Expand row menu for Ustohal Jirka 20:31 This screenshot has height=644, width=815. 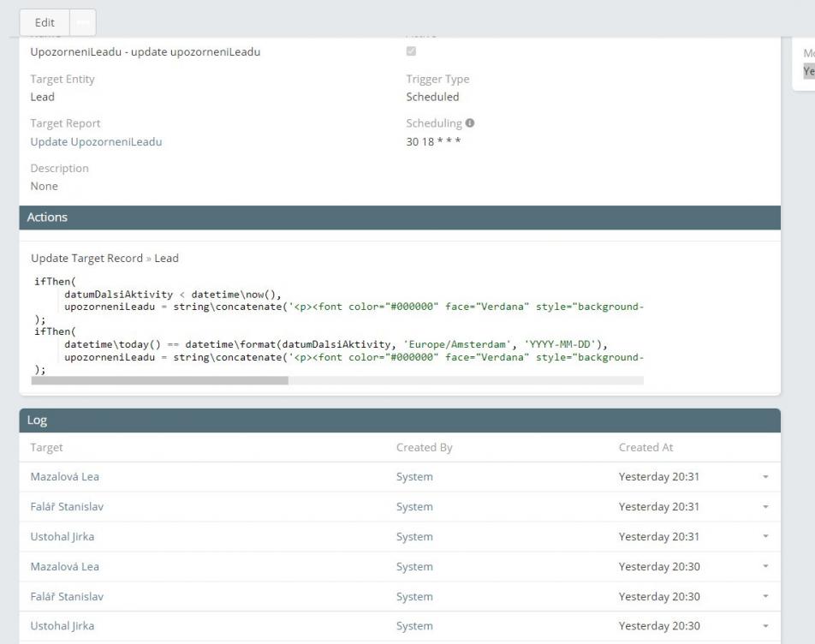(765, 536)
